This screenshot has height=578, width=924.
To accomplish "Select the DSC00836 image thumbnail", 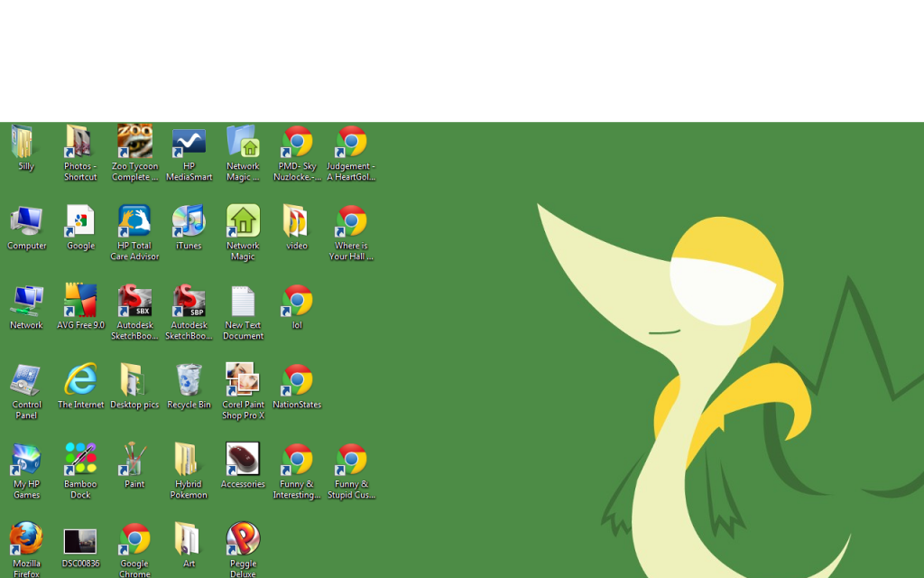I will coord(80,541).
